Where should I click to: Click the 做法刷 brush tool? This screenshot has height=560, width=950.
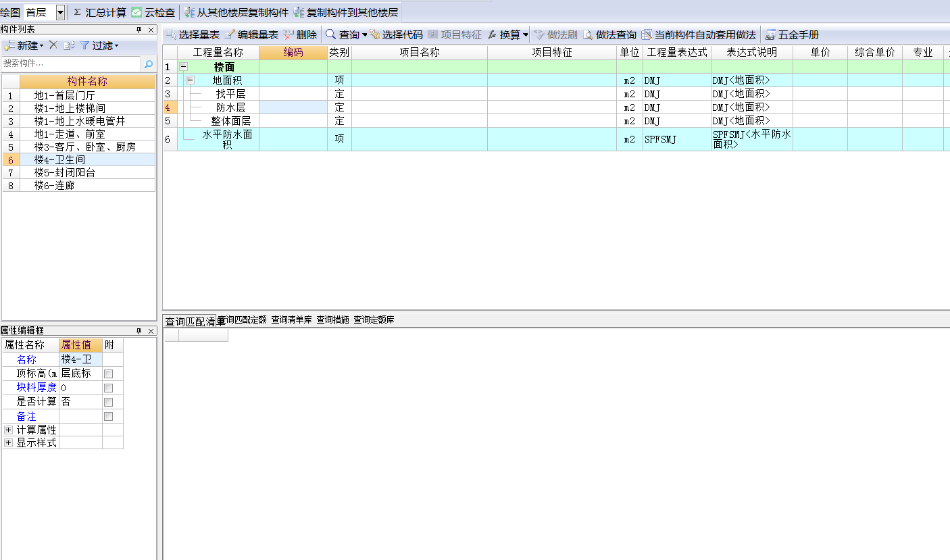pyautogui.click(x=555, y=34)
